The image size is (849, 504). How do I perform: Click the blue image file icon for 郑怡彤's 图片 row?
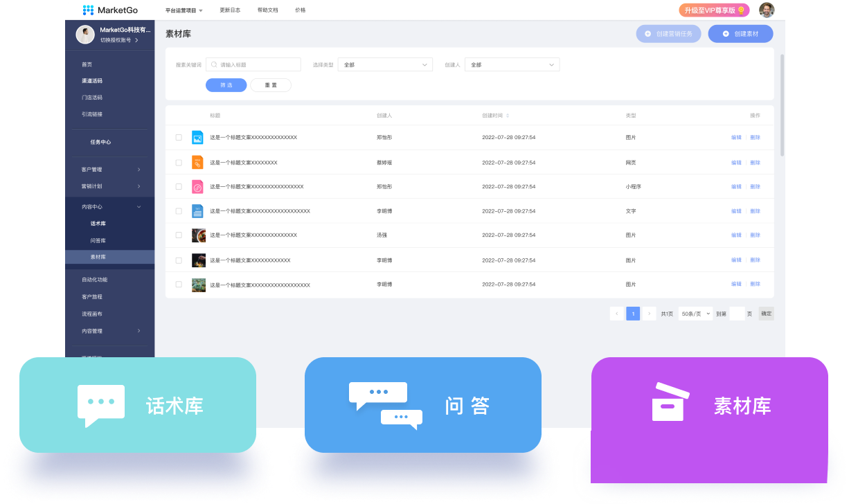click(x=197, y=137)
